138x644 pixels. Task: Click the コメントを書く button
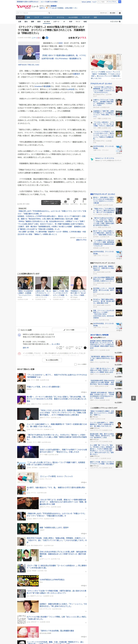click(69, 330)
